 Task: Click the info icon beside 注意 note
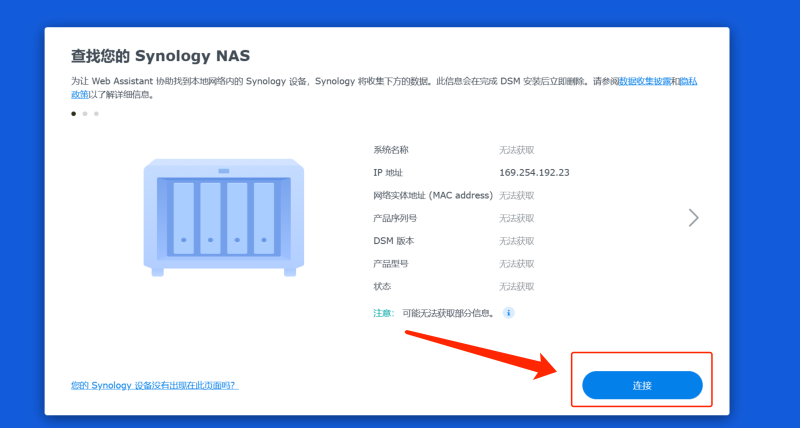pos(508,313)
